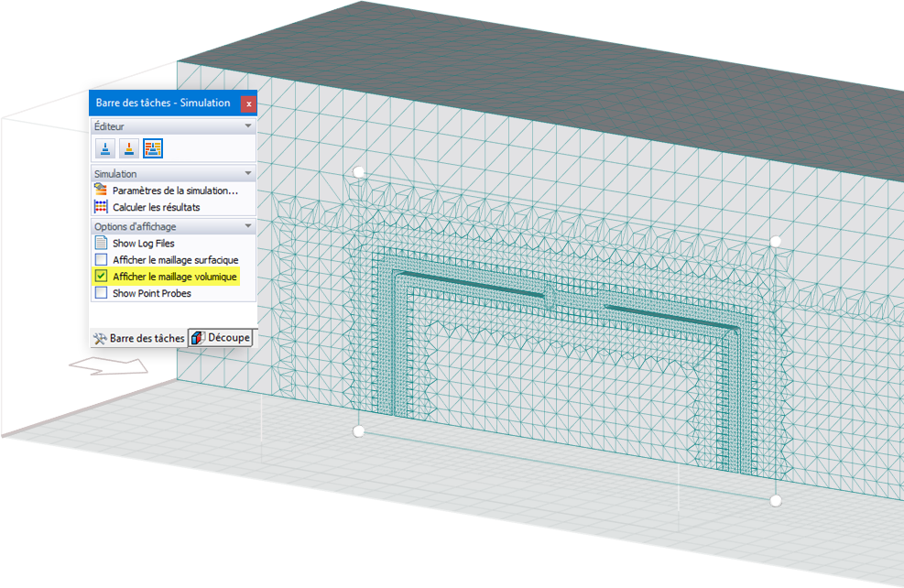Switch to the Barre des tâches tab
904x588 pixels.
click(139, 338)
